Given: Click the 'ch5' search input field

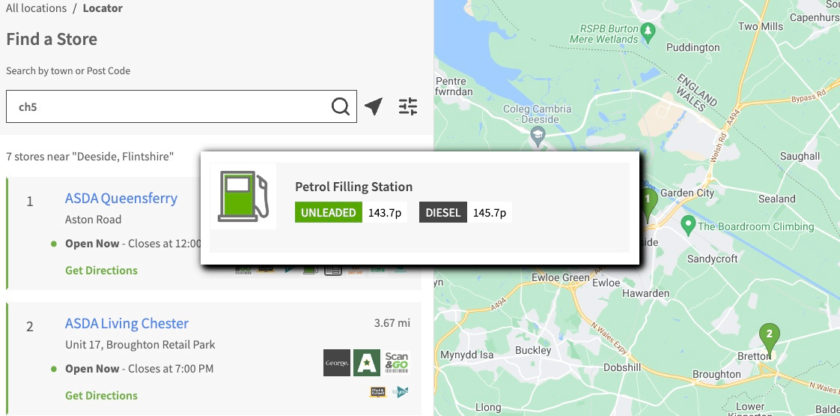Looking at the screenshot, I should click(181, 107).
